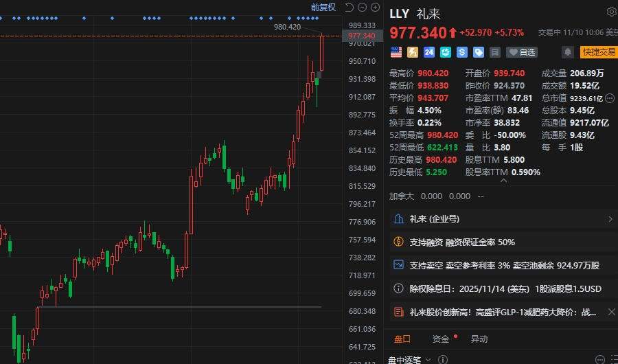Switch to the 异动 tab
Image resolution: width=618 pixels, height=364 pixels.
click(x=479, y=339)
